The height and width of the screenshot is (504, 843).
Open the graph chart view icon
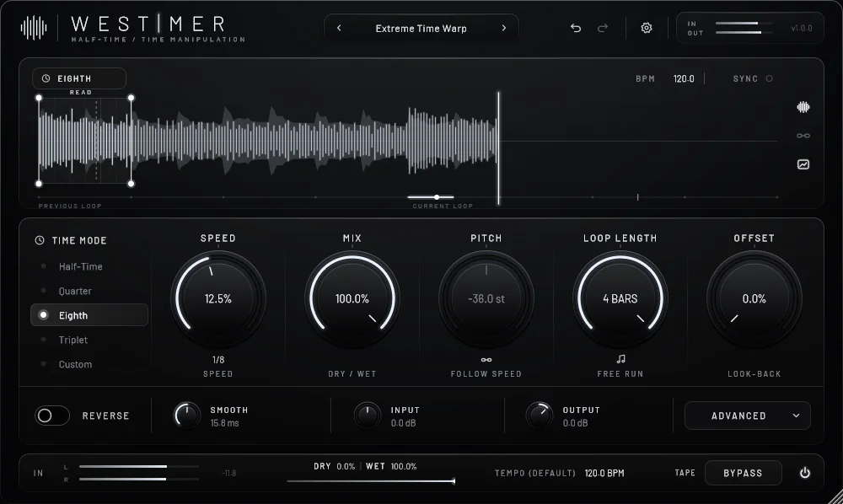click(803, 164)
